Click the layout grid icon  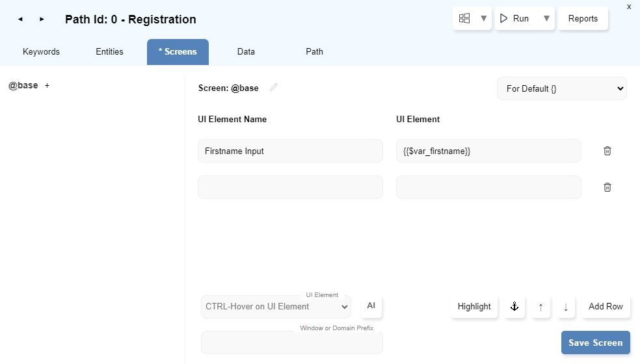(464, 18)
